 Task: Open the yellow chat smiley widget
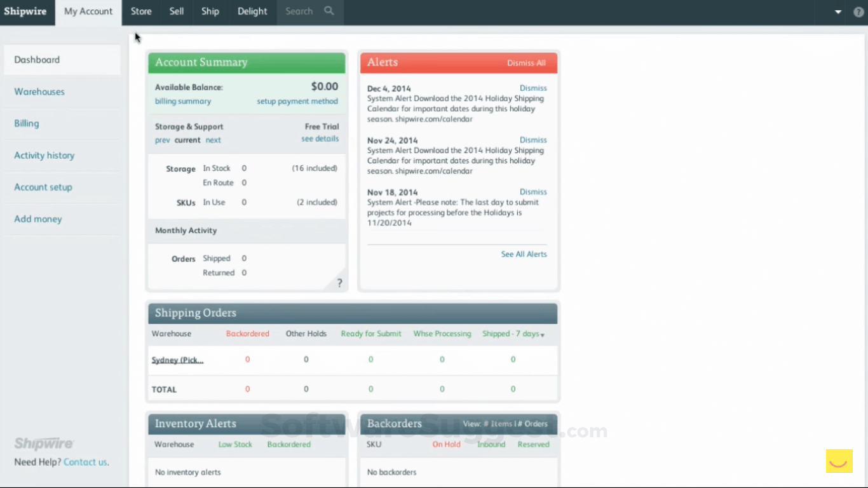click(x=839, y=461)
